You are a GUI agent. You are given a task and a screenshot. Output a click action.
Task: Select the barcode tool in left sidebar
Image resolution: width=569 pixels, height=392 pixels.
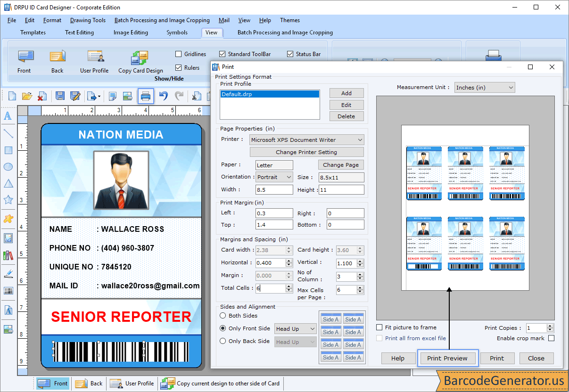click(x=8, y=291)
